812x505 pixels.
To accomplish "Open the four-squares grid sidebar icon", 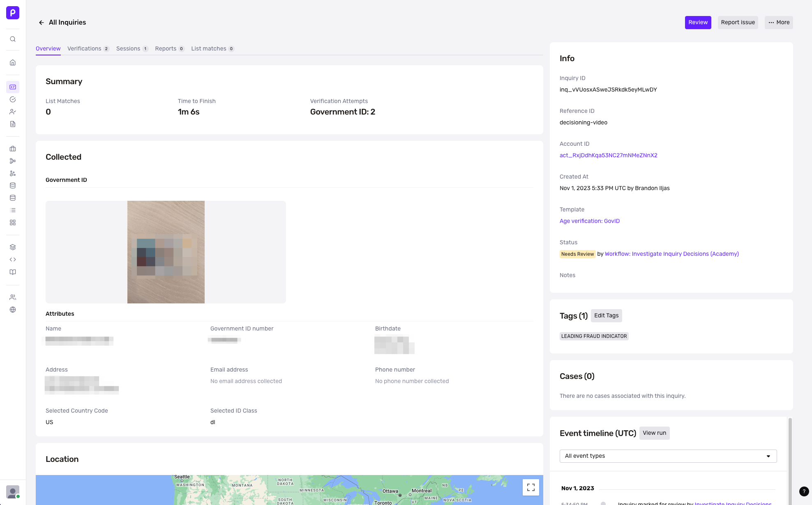I will [13, 223].
